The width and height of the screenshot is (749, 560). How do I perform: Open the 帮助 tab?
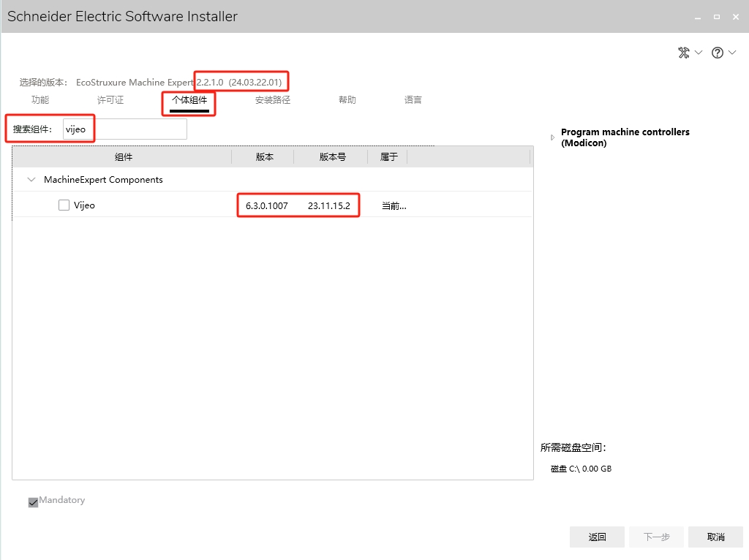347,100
